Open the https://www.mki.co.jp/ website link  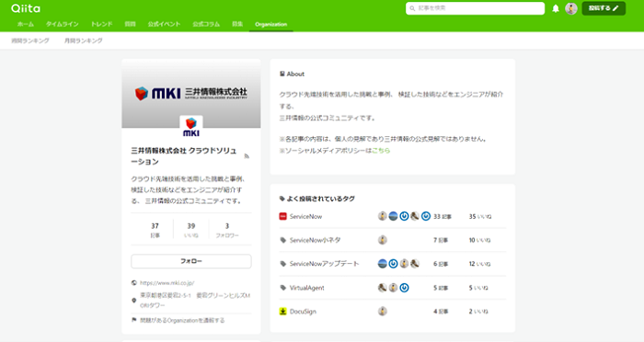167,283
